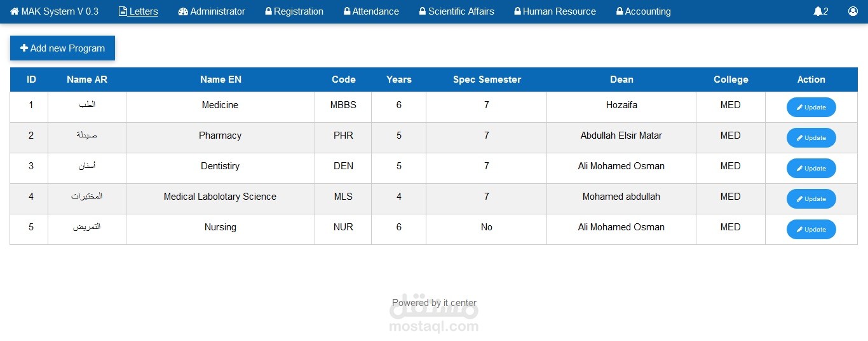Viewport: 868px width, 341px height.
Task: Update the Medical Labolotary Science row
Action: pyautogui.click(x=811, y=199)
